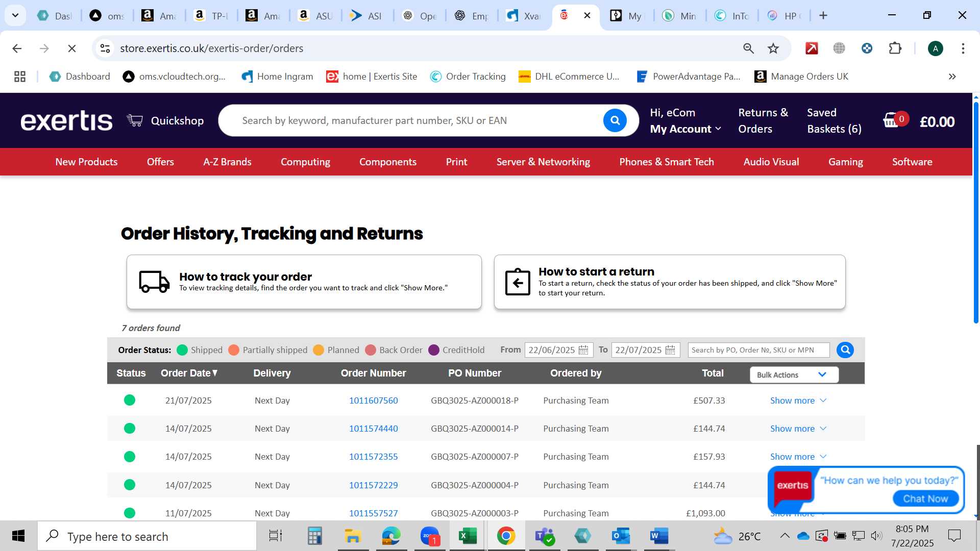Open Excel from the taskbar
This screenshot has height=551, width=980.
coord(468,536)
